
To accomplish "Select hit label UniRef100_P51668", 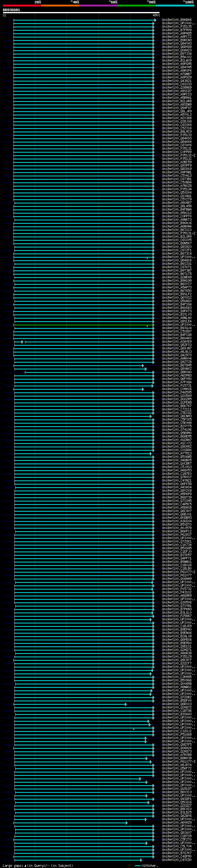I will click(x=177, y=735).
